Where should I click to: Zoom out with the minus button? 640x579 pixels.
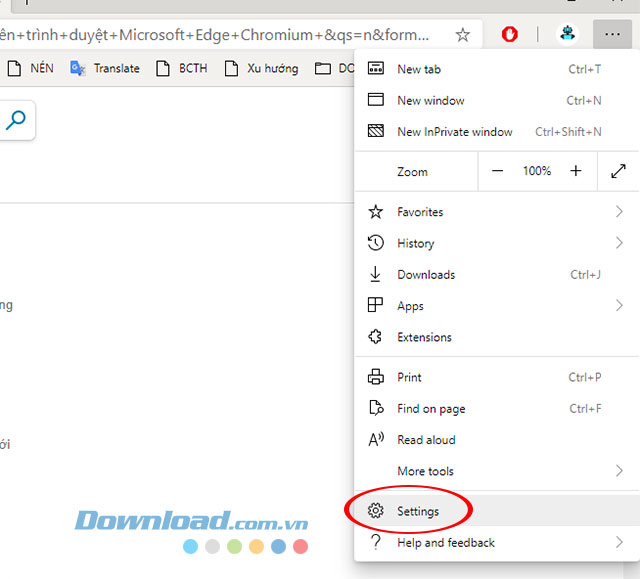click(x=498, y=171)
